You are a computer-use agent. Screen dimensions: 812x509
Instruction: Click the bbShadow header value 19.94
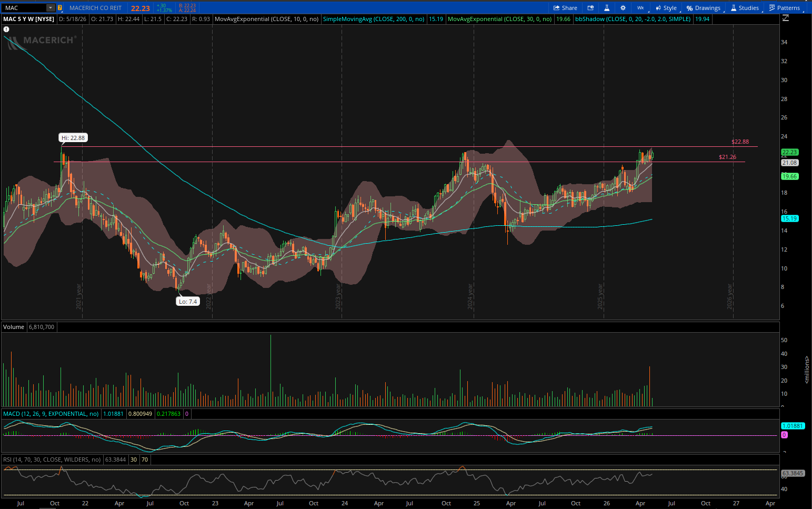[x=702, y=19]
